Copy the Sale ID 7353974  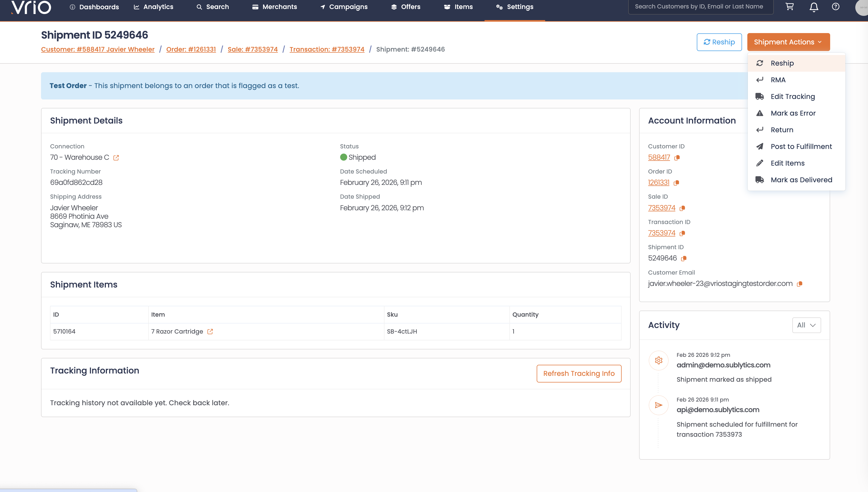click(x=682, y=208)
